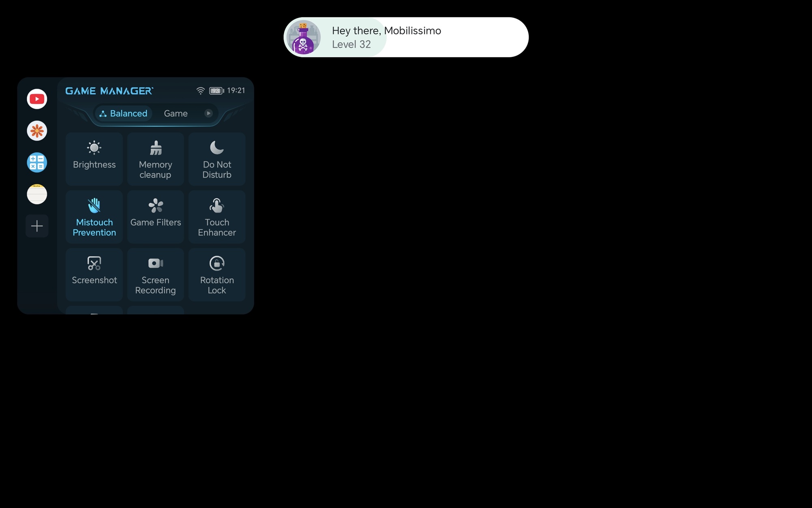Open Brightness control tile

[x=94, y=159]
